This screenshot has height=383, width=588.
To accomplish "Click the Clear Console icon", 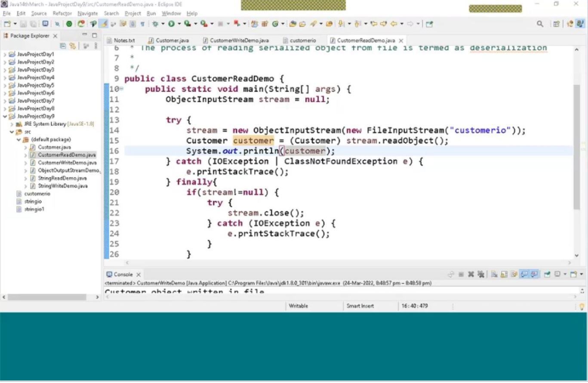I will point(494,274).
